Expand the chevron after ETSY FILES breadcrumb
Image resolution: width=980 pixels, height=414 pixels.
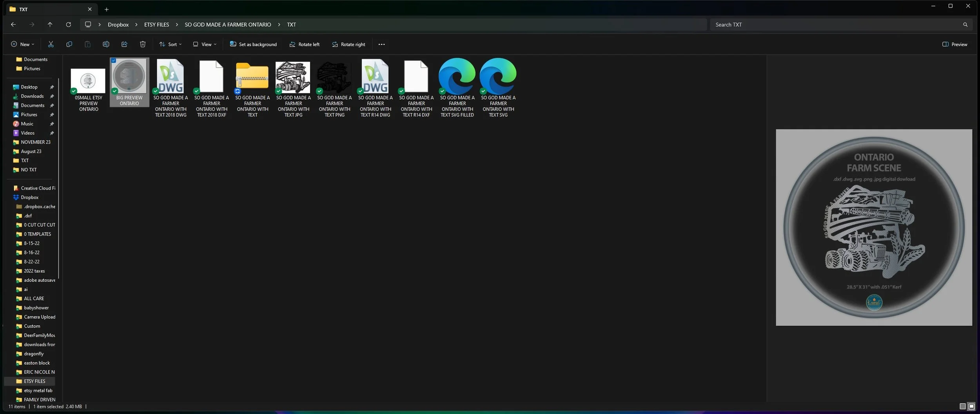coord(177,24)
